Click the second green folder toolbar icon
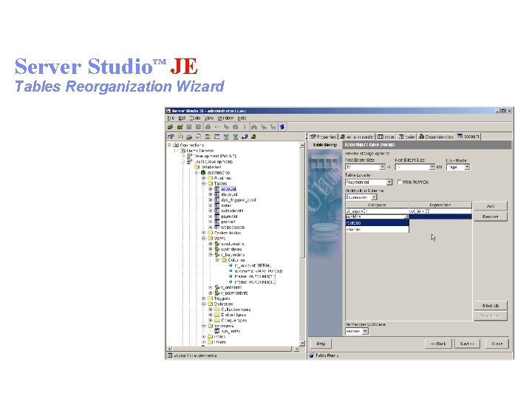The width and height of the screenshot is (532, 399). [180, 127]
